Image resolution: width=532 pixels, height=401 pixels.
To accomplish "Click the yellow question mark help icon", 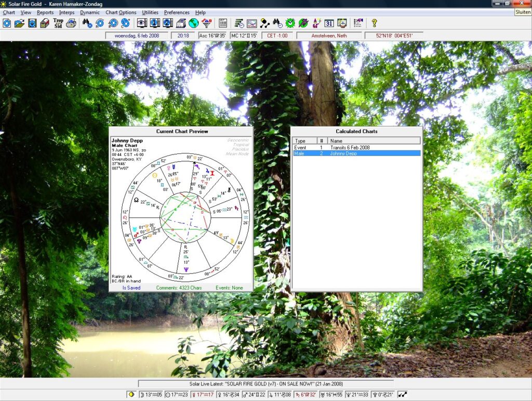I will point(374,23).
